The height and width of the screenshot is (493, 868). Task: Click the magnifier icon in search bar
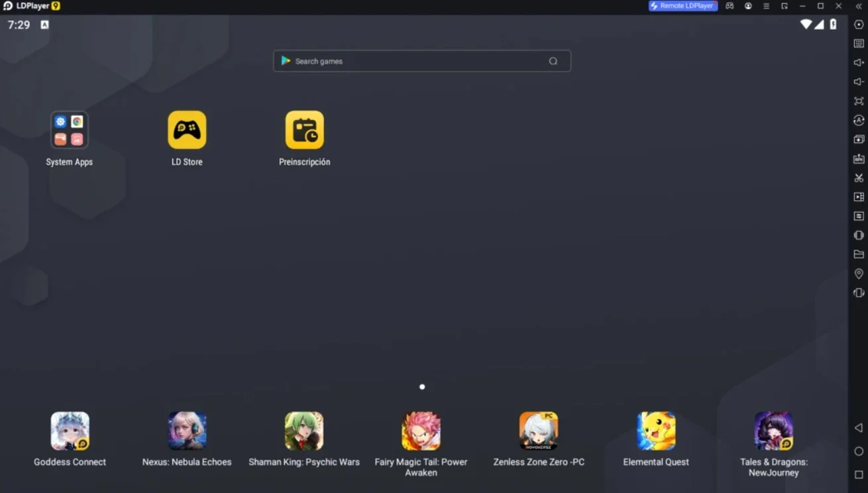(553, 61)
